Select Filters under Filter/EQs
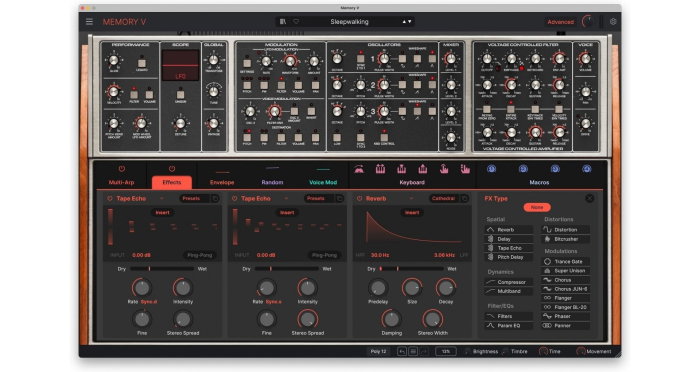The height and width of the screenshot is (372, 700). click(509, 316)
